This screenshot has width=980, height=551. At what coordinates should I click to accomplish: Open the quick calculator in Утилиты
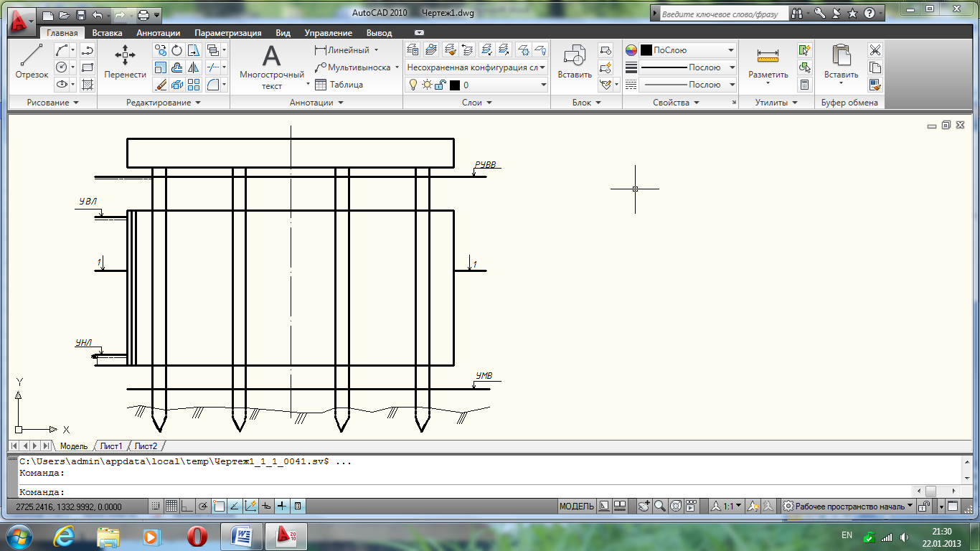(x=804, y=85)
